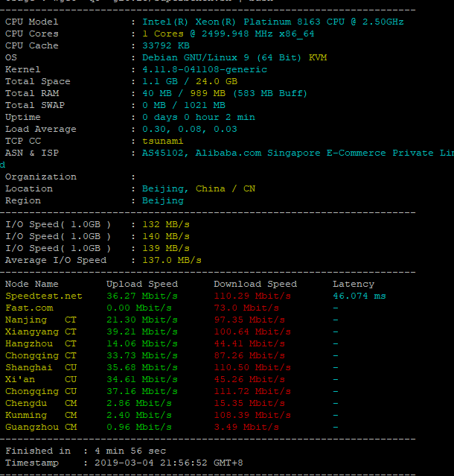Click Chongqing CU upload '37.16 Mbit/s'
Screen dimensions: 454x476
[142, 391]
